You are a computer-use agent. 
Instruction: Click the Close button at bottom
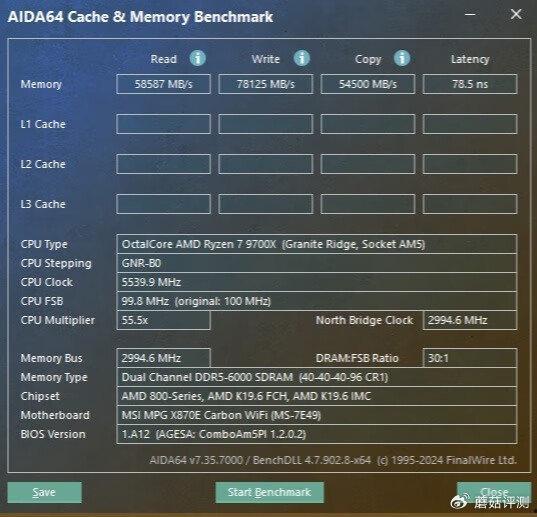pos(494,492)
